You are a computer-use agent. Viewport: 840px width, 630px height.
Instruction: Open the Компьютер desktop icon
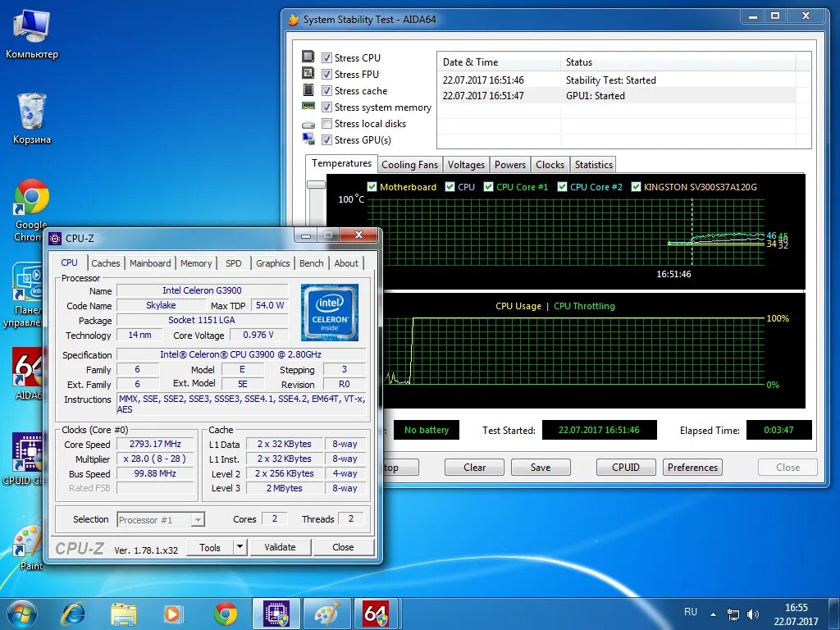point(31,34)
